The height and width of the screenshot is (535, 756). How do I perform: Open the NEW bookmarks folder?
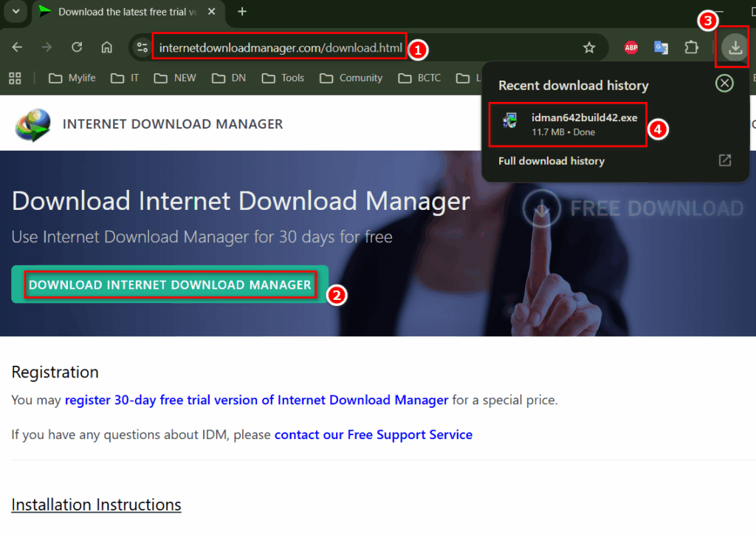coord(175,78)
